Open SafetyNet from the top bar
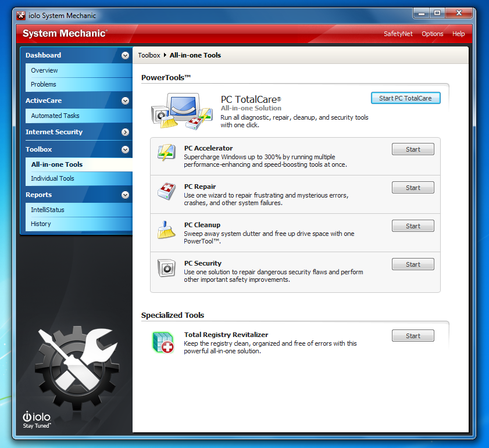Screen dimensions: 489x448 [x=398, y=34]
